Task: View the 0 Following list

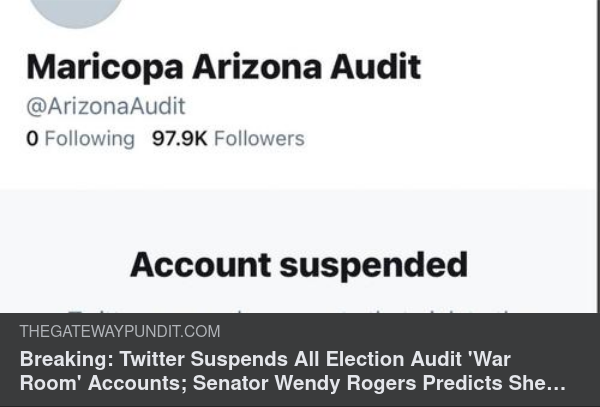Action: point(80,139)
